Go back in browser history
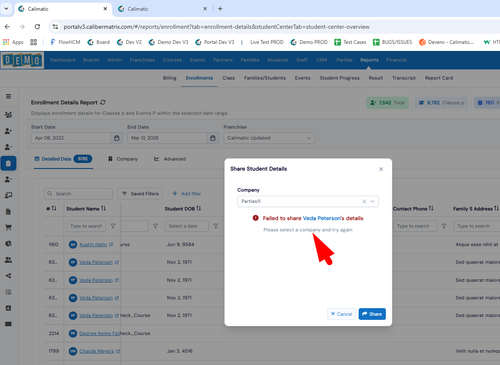The image size is (500, 365). point(7,27)
